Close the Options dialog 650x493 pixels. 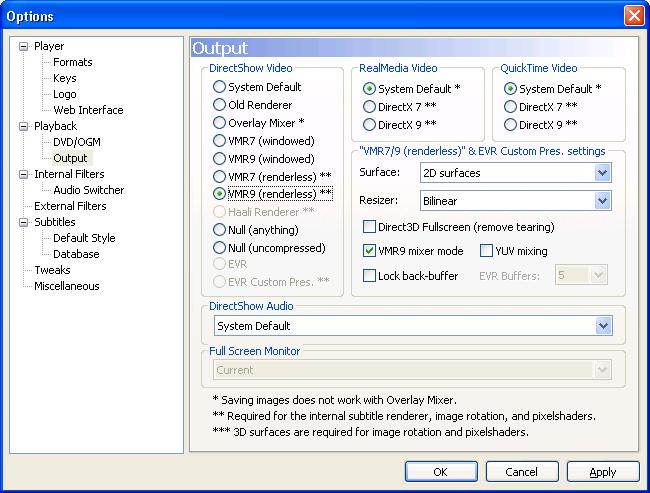(634, 16)
